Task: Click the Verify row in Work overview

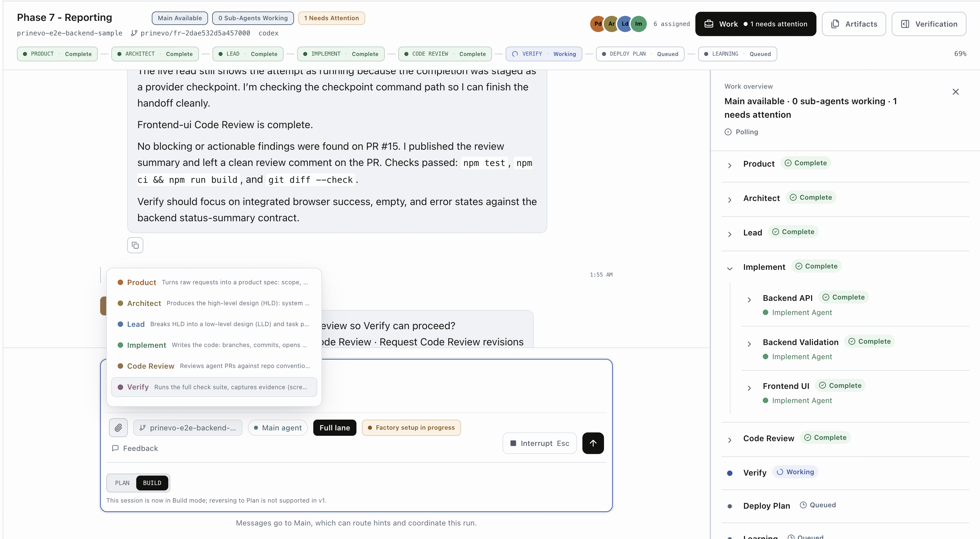Action: click(845, 473)
